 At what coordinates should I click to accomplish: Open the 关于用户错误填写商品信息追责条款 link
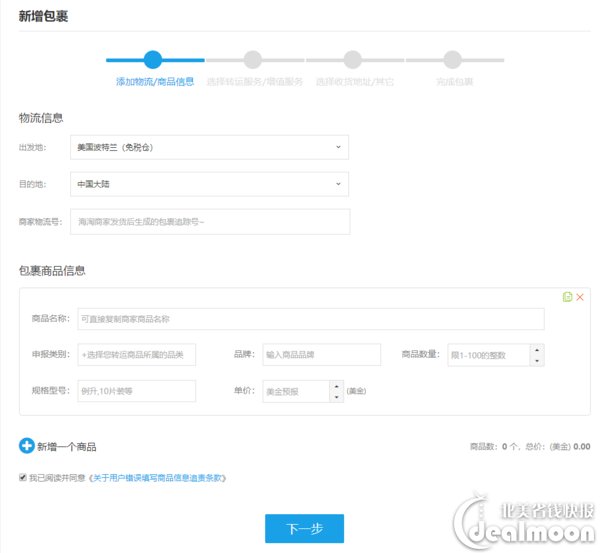pyautogui.click(x=157, y=478)
